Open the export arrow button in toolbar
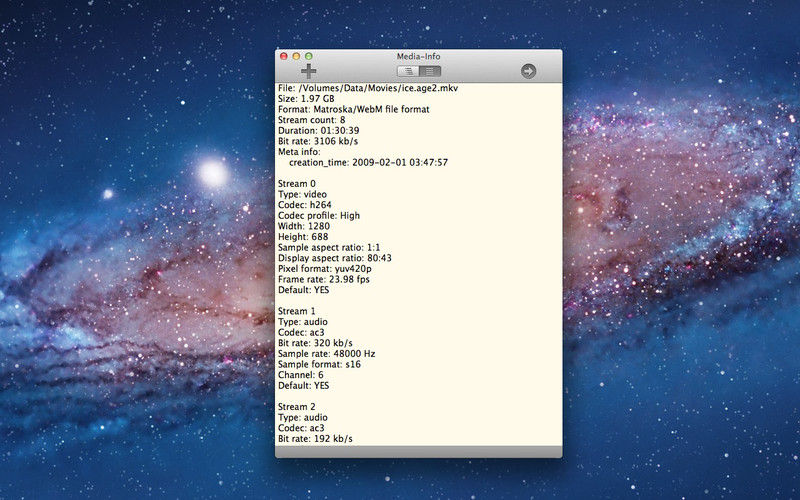Viewport: 800px width, 500px height. (x=528, y=71)
